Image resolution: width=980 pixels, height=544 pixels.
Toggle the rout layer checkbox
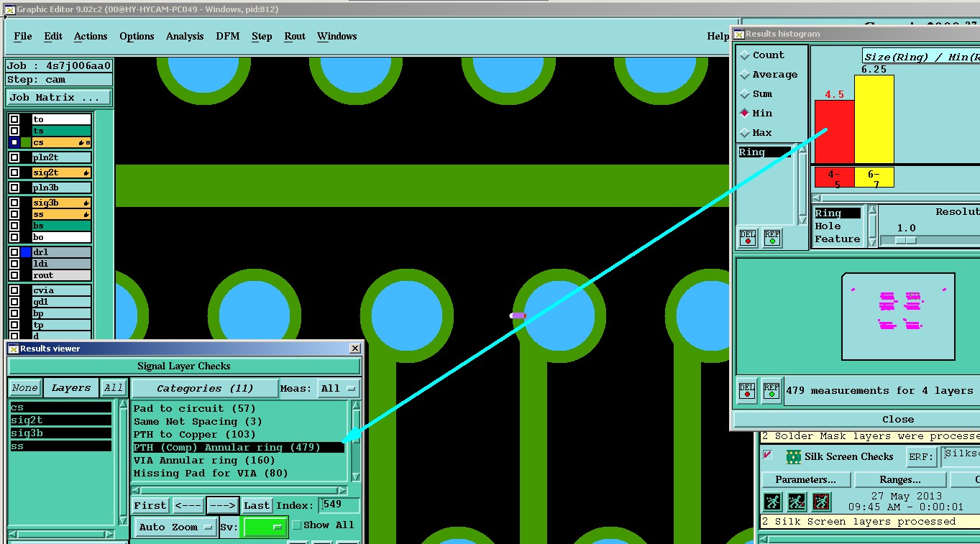coord(14,275)
